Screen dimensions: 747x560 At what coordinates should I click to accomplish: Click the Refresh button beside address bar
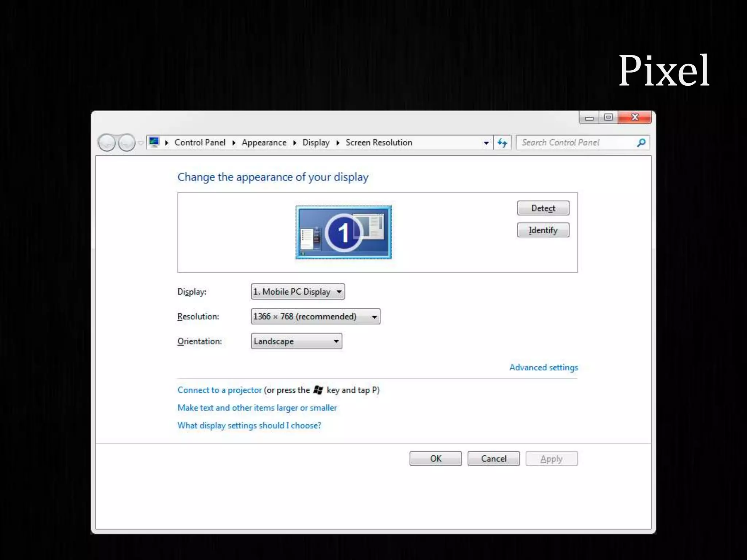(x=502, y=143)
